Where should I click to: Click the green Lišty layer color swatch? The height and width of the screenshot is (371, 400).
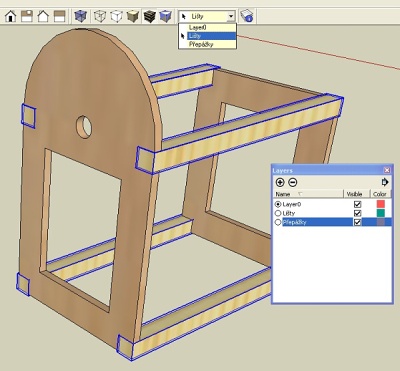click(x=380, y=213)
